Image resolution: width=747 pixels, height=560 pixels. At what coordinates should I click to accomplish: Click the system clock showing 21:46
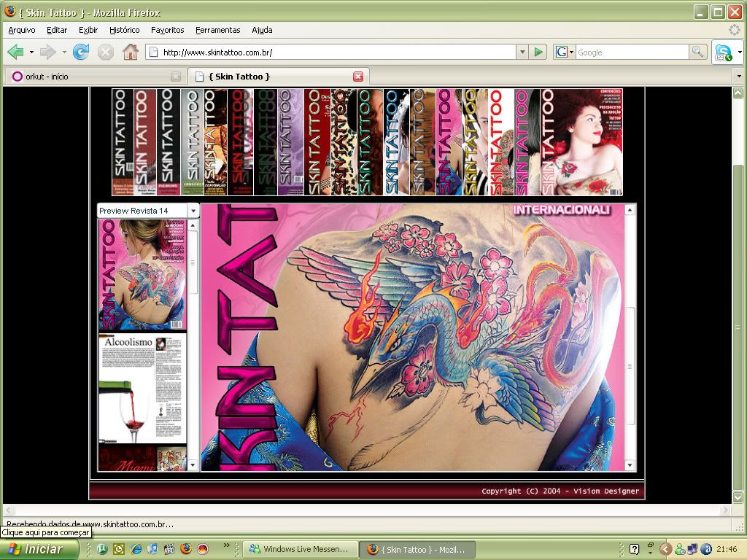coord(727,550)
